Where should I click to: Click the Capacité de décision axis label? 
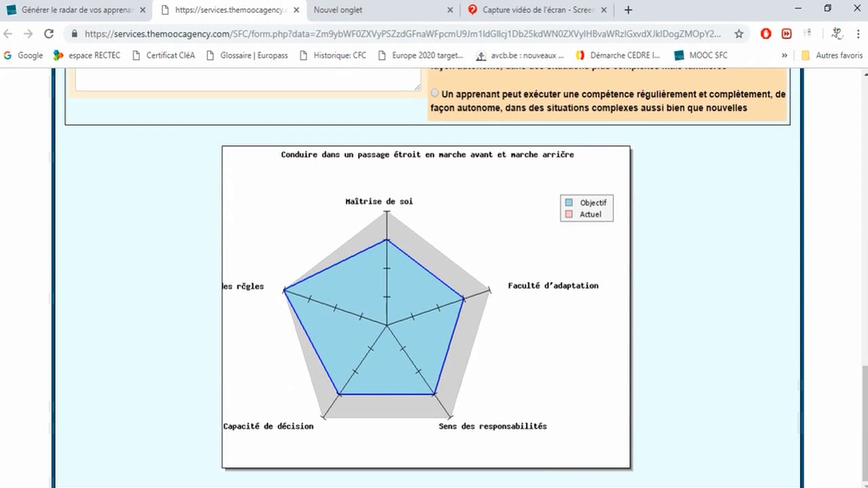click(x=269, y=426)
